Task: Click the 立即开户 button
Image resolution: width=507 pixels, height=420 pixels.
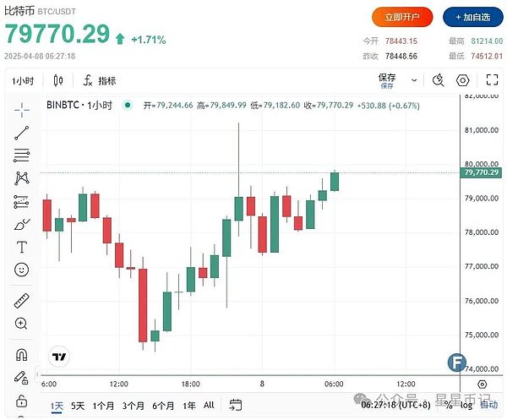Action: 402,16
